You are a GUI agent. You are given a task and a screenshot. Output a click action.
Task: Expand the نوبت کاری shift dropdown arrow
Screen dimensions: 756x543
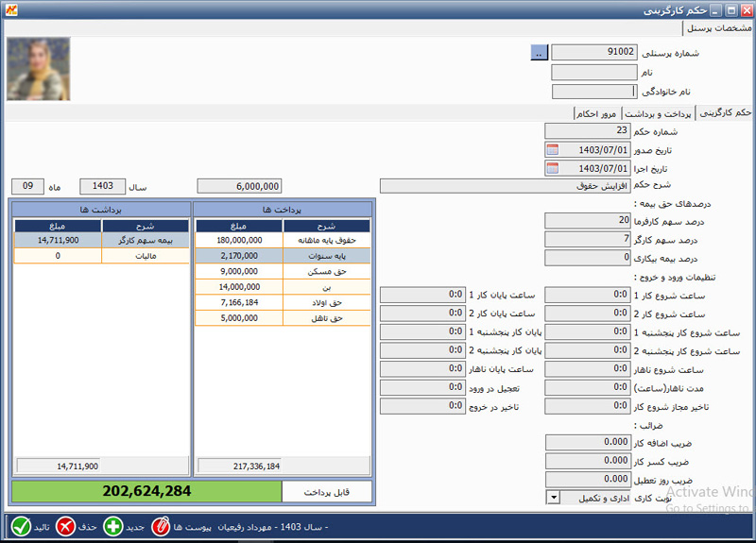coord(554,498)
